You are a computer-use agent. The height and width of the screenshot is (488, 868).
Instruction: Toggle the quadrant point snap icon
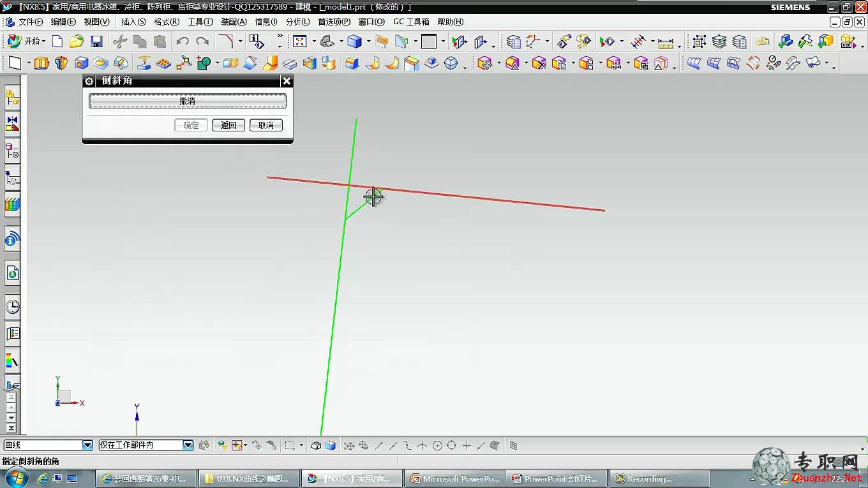[x=452, y=446]
